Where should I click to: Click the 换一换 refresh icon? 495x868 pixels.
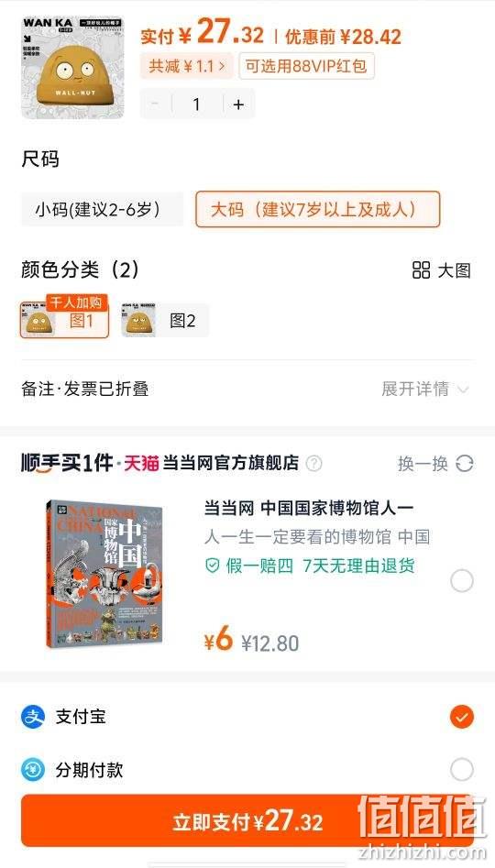[x=465, y=464]
